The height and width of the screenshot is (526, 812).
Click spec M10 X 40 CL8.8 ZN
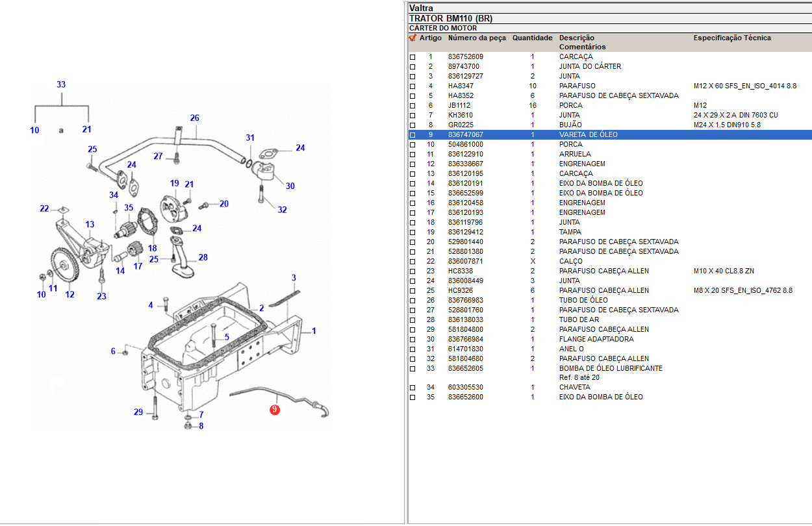pos(724,271)
